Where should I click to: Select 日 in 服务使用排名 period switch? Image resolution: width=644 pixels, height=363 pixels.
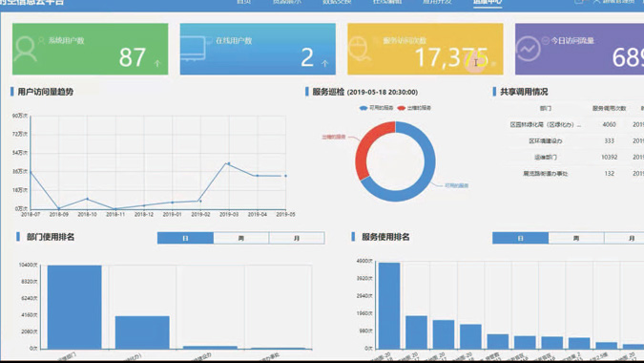point(520,238)
